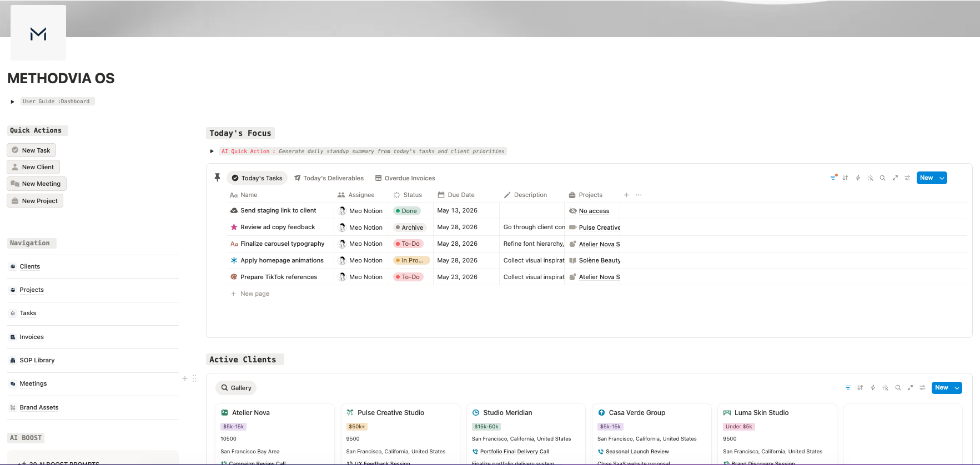Open the Tasks navigation link
The width and height of the screenshot is (980, 465).
pos(28,313)
